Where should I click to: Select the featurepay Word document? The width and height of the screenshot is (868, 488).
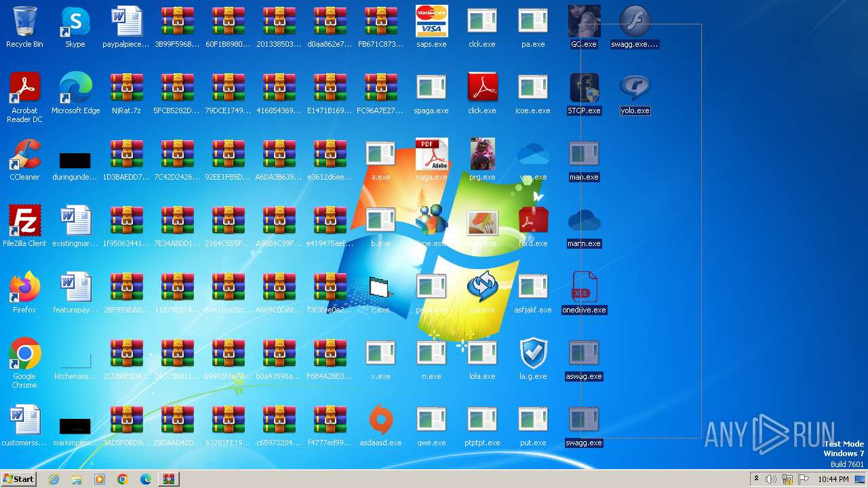pyautogui.click(x=75, y=293)
